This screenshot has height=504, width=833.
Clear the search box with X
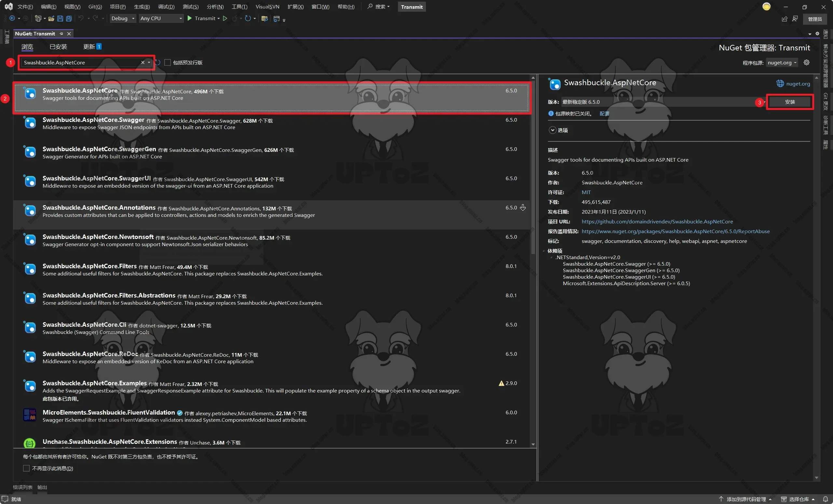point(143,62)
